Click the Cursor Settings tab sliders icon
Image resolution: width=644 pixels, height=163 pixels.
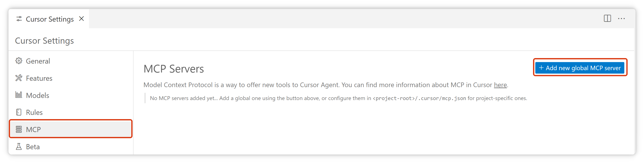point(19,19)
